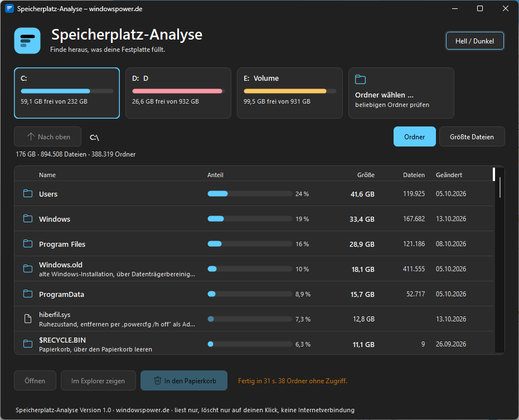This screenshot has height=420, width=519.
Task: Click the 26.09.2026 date cell
Action: coord(451,344)
